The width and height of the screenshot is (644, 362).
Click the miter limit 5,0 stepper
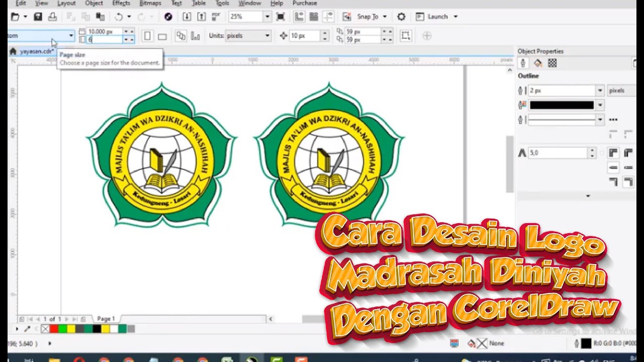point(592,153)
